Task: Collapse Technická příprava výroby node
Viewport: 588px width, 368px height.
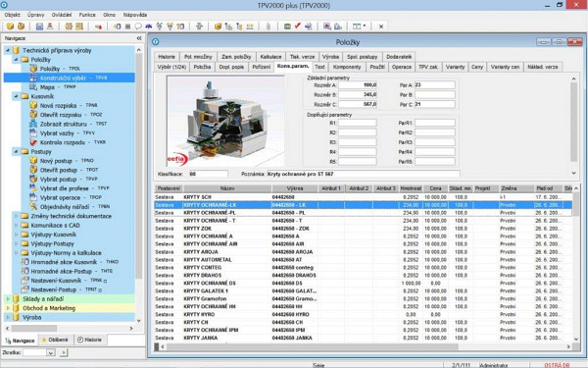Action: pyautogui.click(x=8, y=50)
